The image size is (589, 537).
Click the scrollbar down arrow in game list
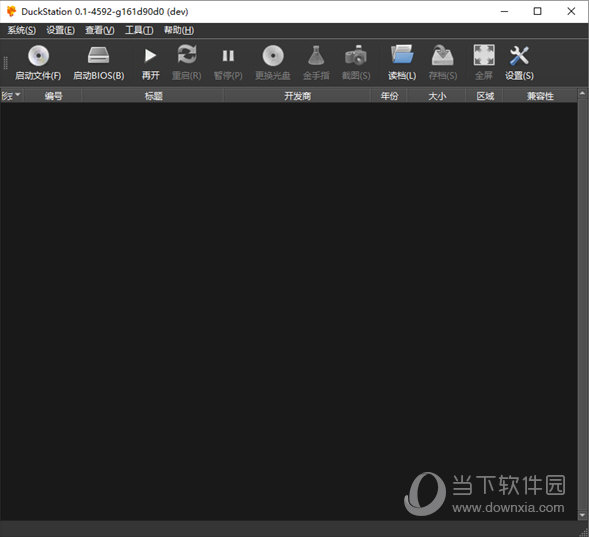(x=583, y=515)
